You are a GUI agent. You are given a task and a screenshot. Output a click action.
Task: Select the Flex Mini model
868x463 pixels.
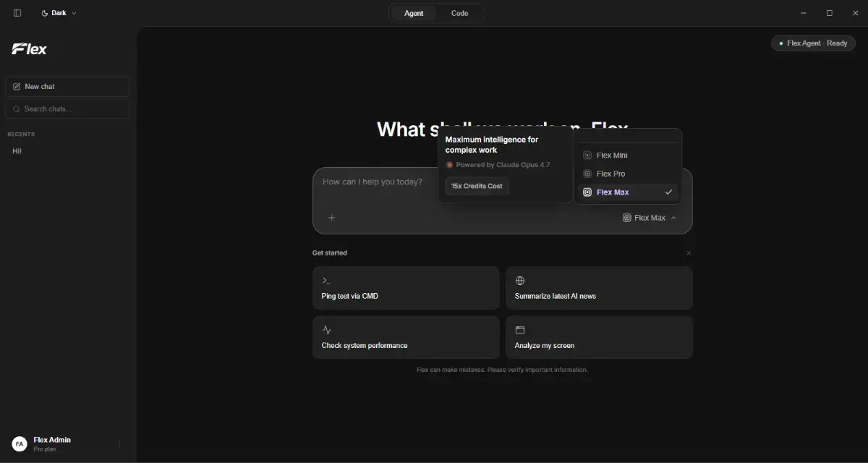click(628, 156)
